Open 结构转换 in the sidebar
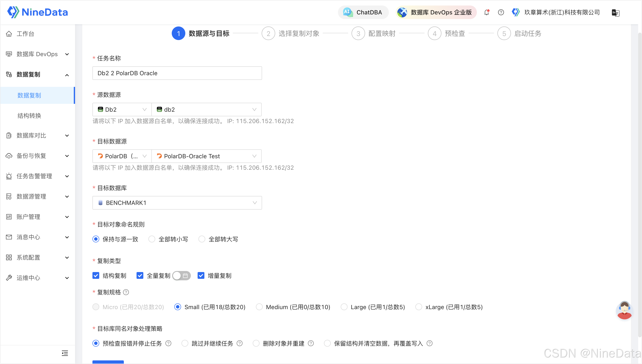 [x=29, y=115]
